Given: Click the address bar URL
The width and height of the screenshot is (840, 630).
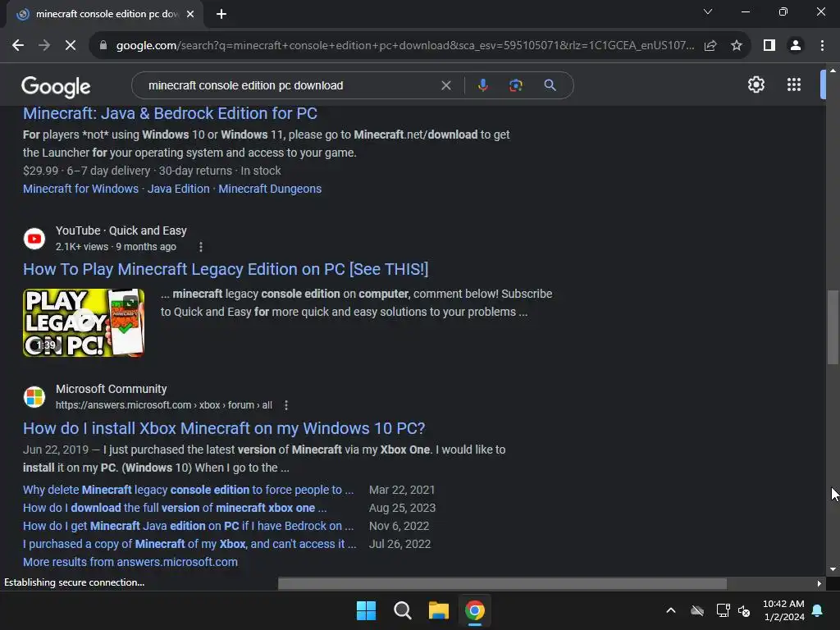Looking at the screenshot, I should click(405, 46).
